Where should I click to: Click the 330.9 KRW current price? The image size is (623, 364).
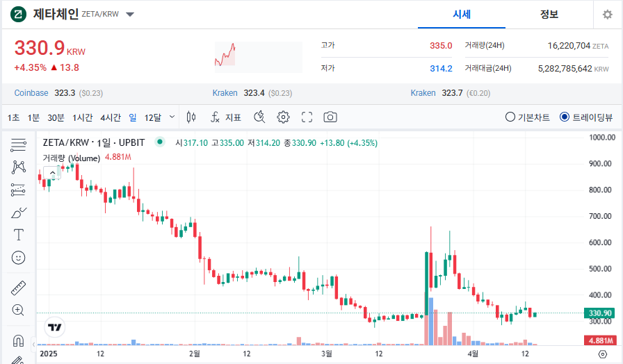(x=49, y=49)
